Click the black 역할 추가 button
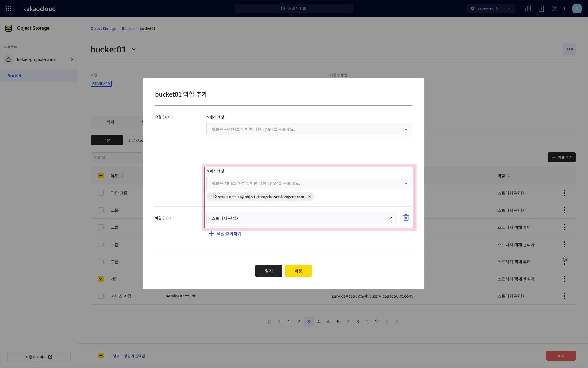This screenshot has height=368, width=588. pos(562,157)
